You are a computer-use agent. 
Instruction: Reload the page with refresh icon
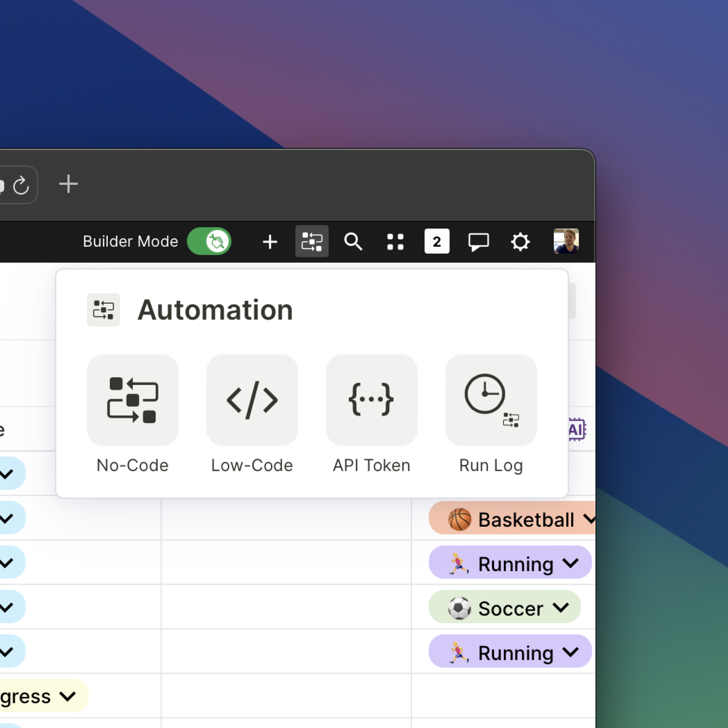pos(21,185)
